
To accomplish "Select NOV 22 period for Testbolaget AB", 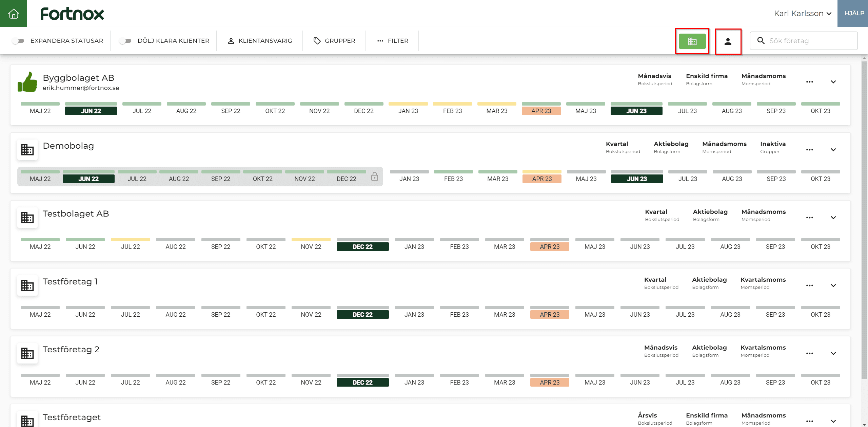I will coord(311,247).
